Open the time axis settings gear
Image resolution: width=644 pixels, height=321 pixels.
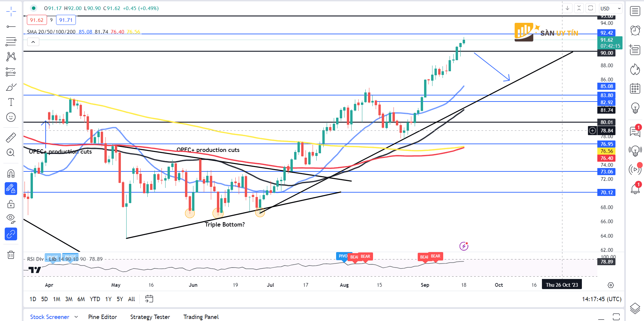click(x=611, y=285)
